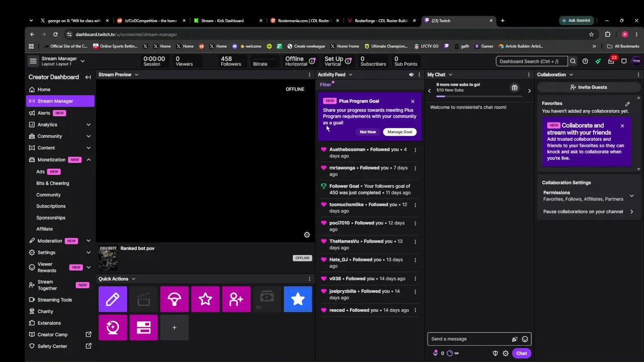Click Not Now on Plus Program Goal

(368, 132)
